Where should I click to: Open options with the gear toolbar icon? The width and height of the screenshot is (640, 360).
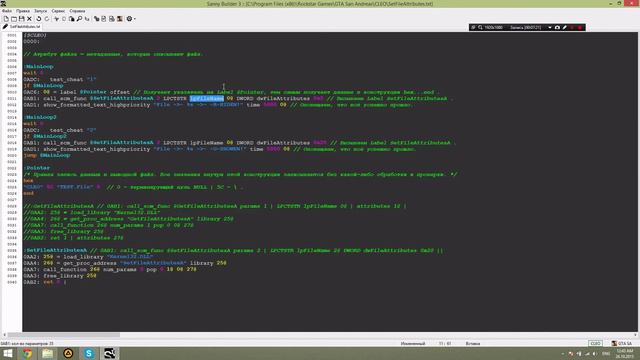129,19
